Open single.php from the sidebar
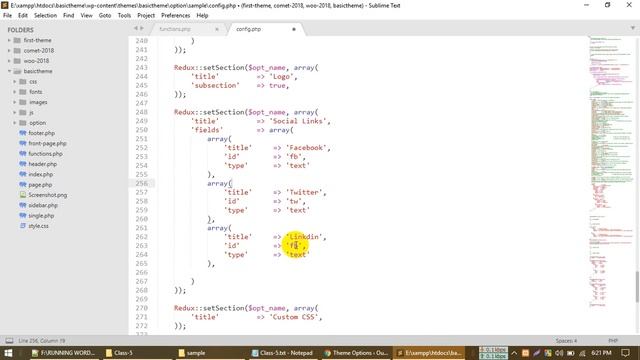Screen dimensions: 640x360 [41, 216]
